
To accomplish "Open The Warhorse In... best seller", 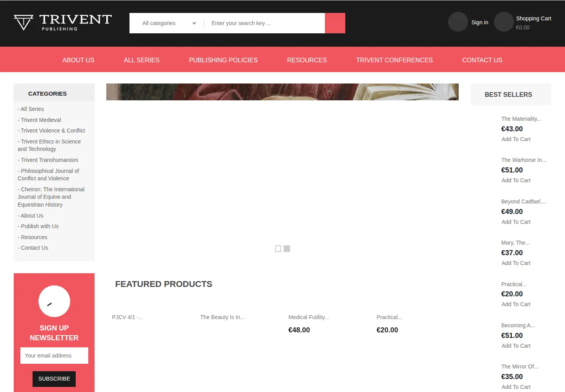I will [x=523, y=160].
